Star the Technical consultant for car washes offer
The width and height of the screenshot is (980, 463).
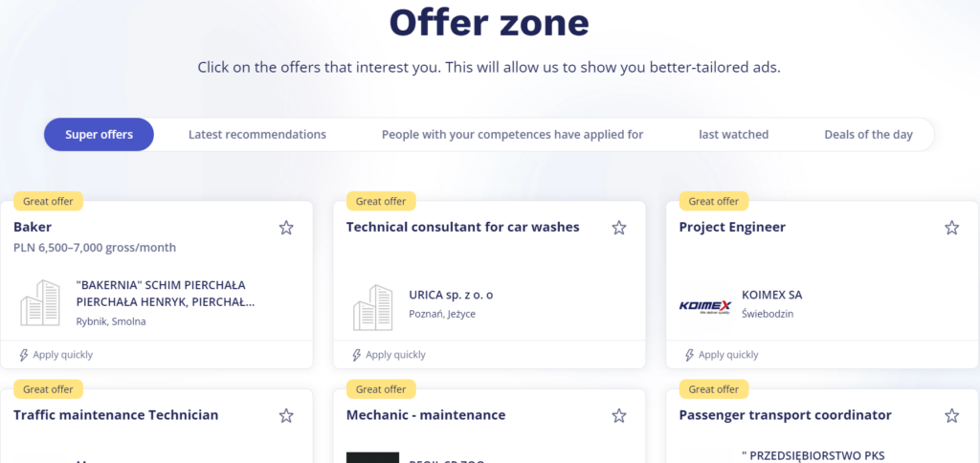click(x=619, y=228)
